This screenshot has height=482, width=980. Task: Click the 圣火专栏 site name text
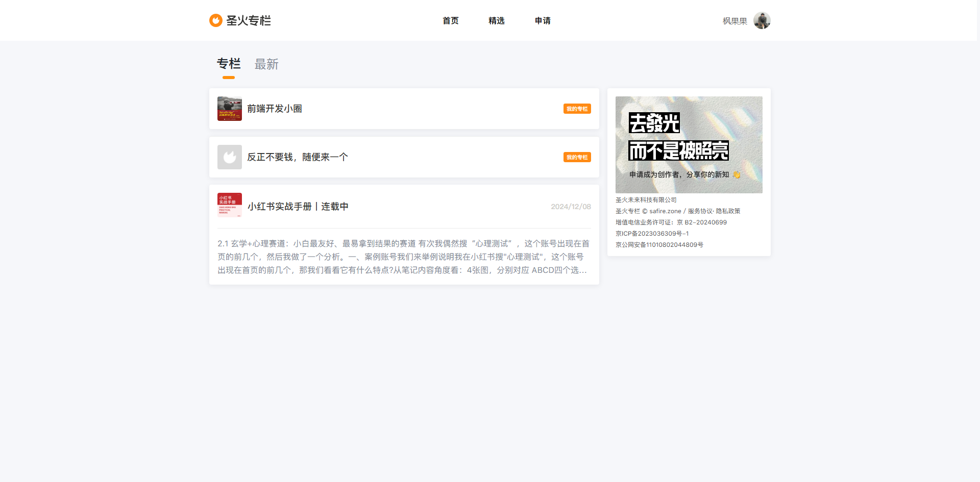(x=249, y=21)
